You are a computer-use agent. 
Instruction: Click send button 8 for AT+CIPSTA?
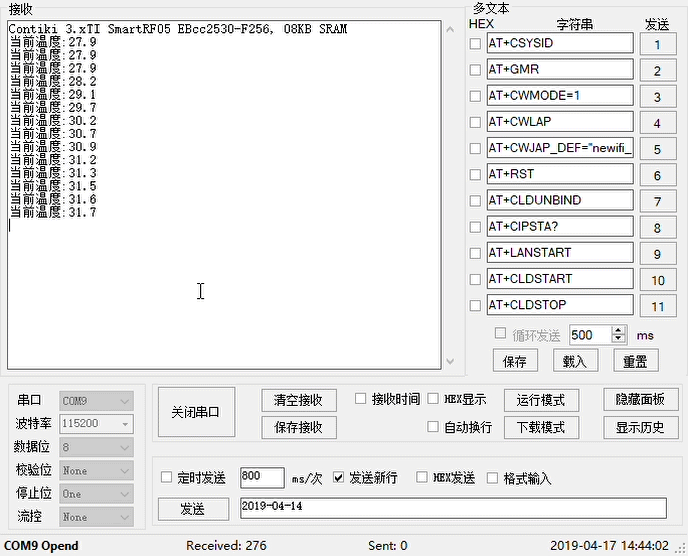(x=657, y=228)
